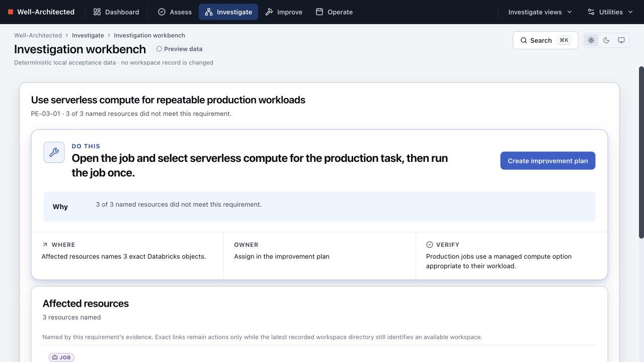
Task: Click the Investigate breadcrumb link
Action: [88, 35]
